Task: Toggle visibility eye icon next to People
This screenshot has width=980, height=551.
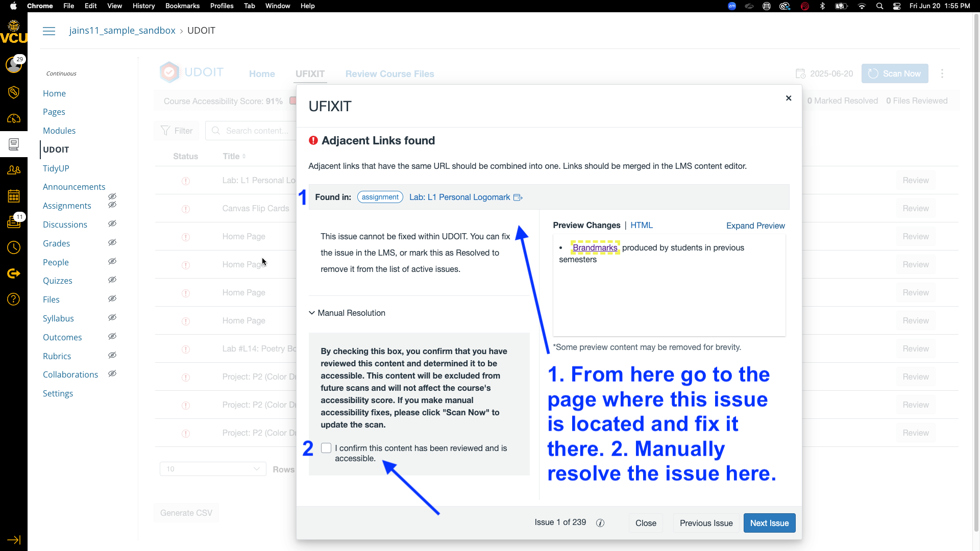Action: point(112,261)
